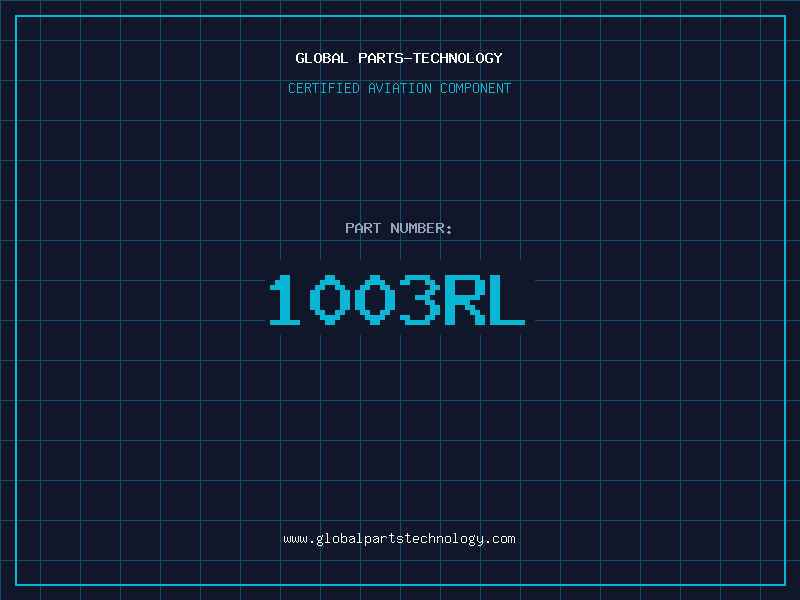Click the letter R in the part number
Screen dimensions: 800x600
coord(463,300)
